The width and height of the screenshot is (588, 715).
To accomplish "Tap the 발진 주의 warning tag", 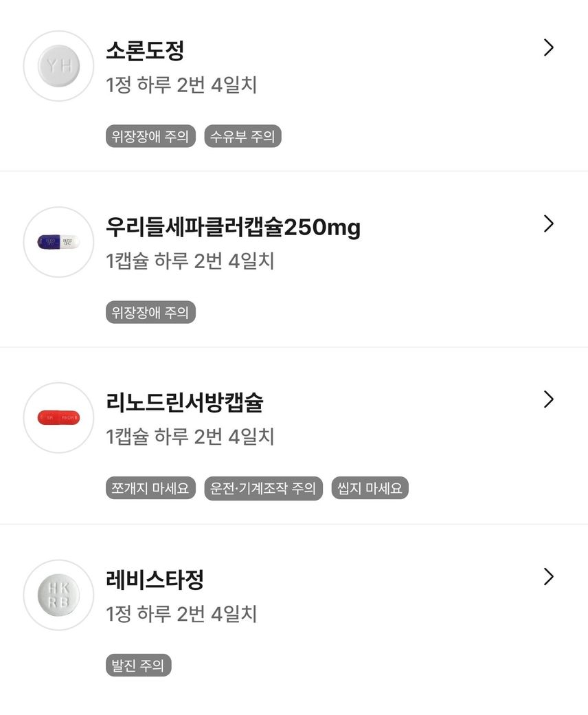I will click(138, 665).
